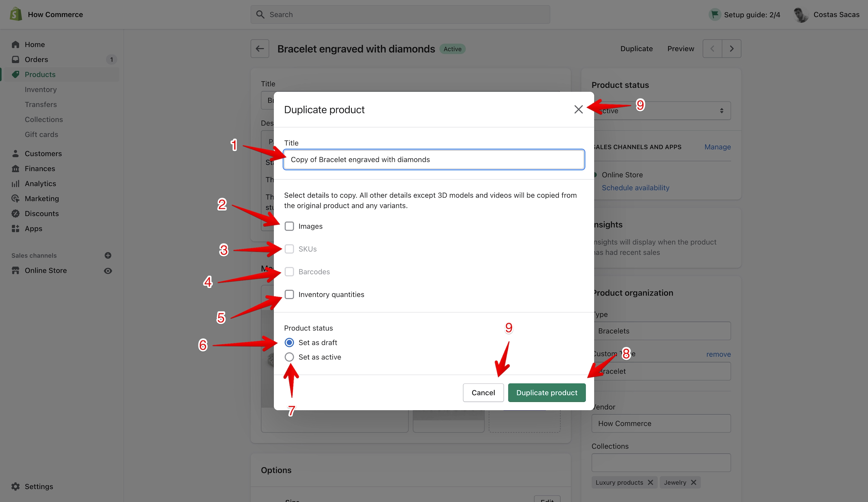The width and height of the screenshot is (868, 502).
Task: Click the Setup guide: 2/4 text
Action: (752, 14)
